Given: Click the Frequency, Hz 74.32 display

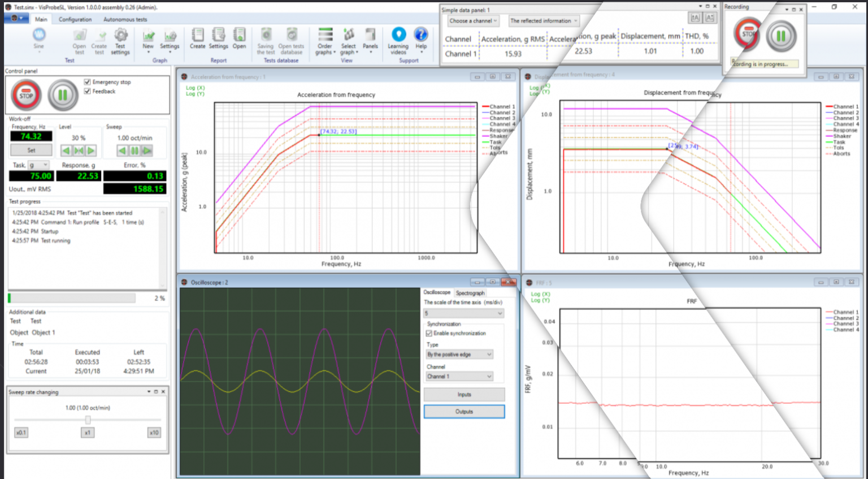Looking at the screenshot, I should tap(31, 136).
